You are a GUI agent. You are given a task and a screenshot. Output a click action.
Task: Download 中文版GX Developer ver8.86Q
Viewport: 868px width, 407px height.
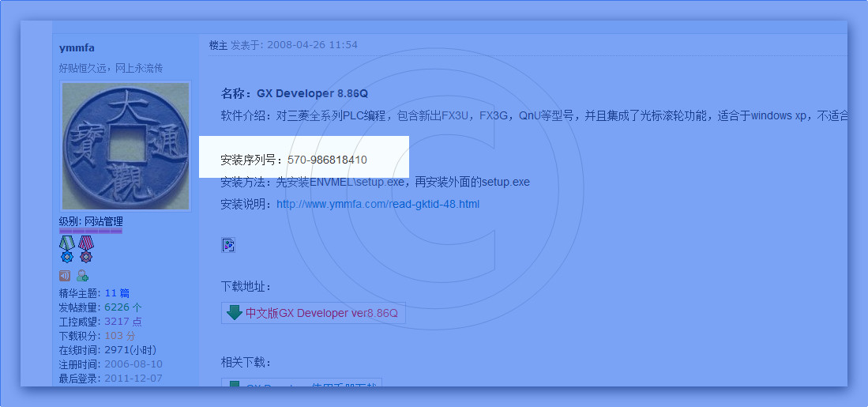[x=321, y=313]
